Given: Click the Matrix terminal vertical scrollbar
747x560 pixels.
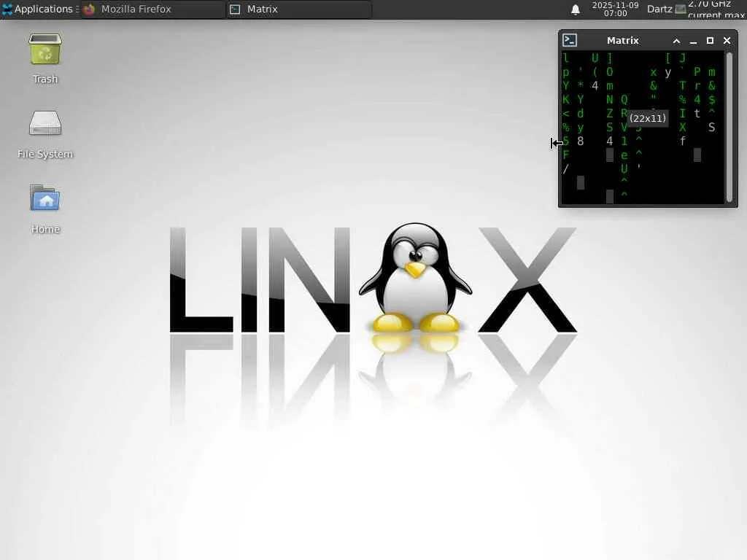Looking at the screenshot, I should (x=729, y=128).
